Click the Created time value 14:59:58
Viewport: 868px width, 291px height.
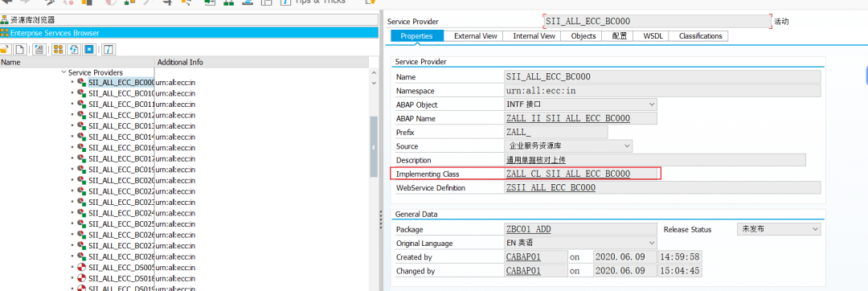tap(680, 256)
